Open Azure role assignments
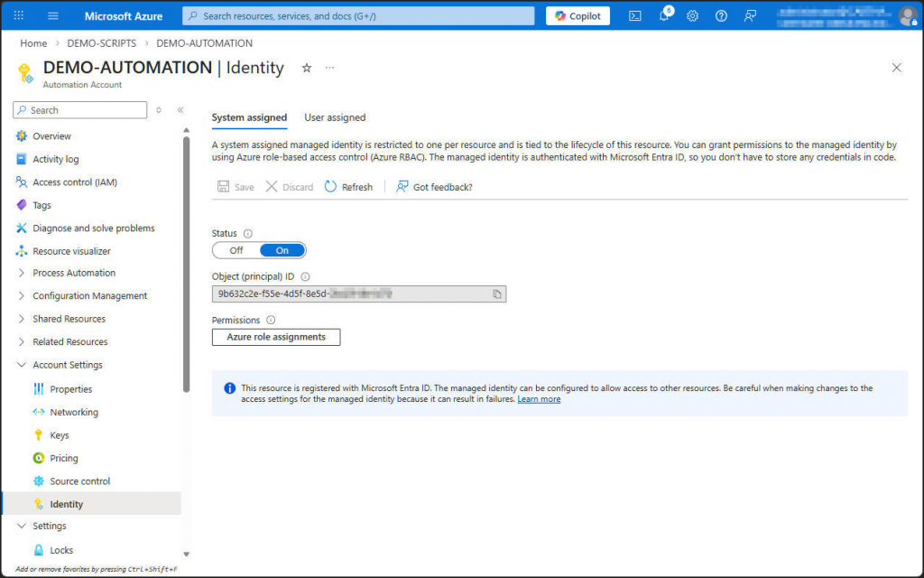Screen dimensions: 924x578 point(275,337)
